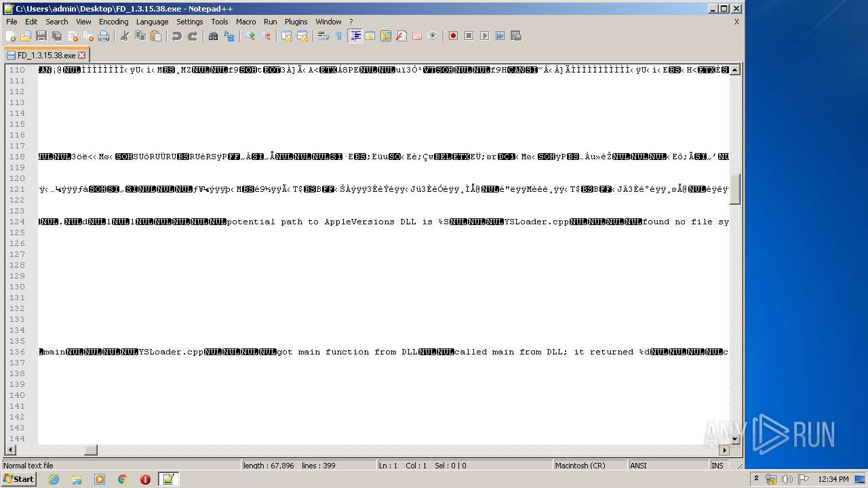Click taskbar clock showing 12:34 PM
Image resolution: width=868 pixels, height=488 pixels.
coord(833,479)
